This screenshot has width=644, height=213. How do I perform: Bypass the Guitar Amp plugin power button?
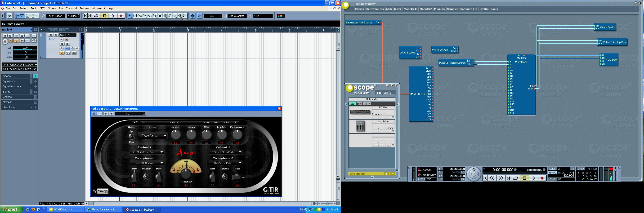94,114
